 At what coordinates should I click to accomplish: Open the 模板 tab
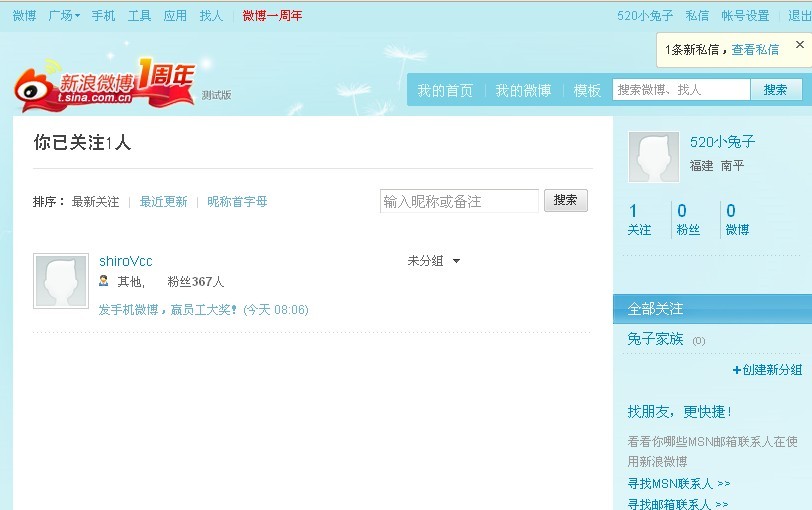[x=587, y=91]
